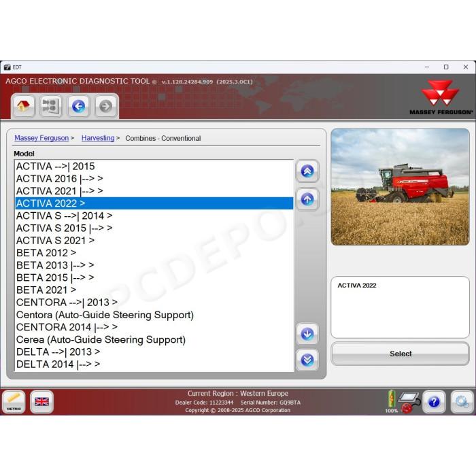
Task: Click the greyed forward arrow button
Action: pyautogui.click(x=105, y=106)
